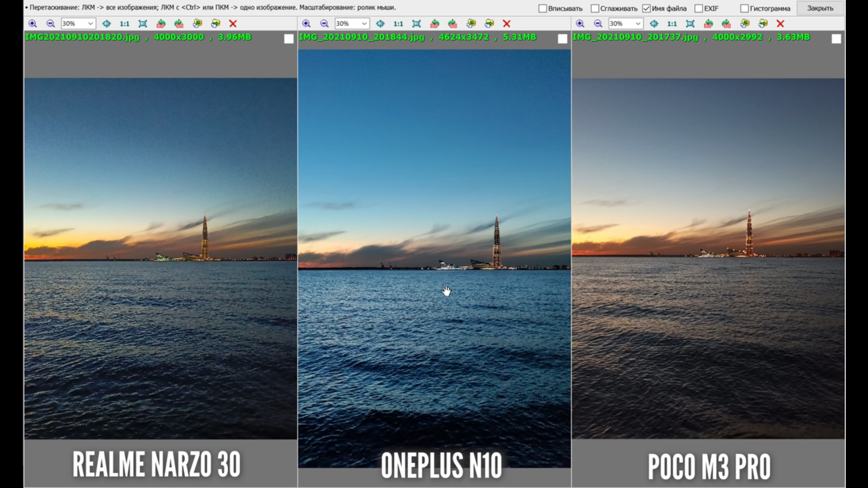
Task: Uncheck the Имя файла checkbox
Action: [x=646, y=9]
